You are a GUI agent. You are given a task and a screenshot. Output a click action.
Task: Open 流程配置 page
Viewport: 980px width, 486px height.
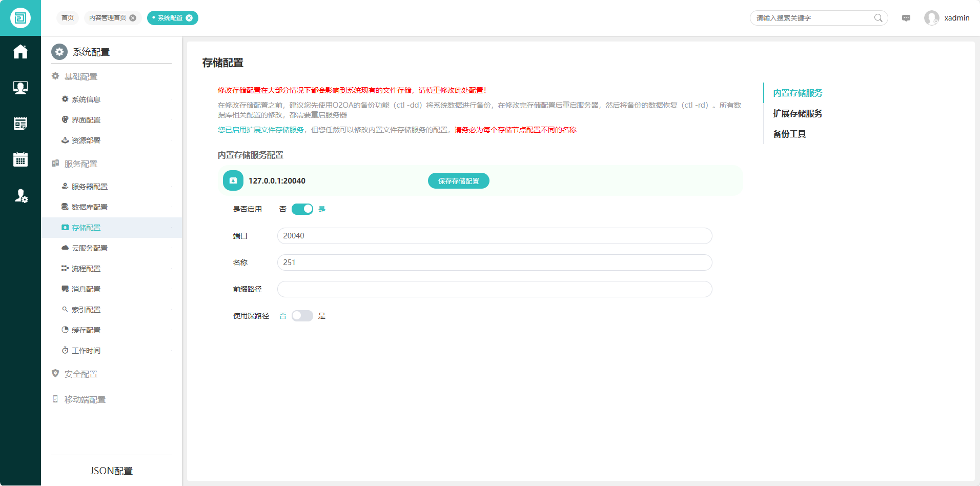pyautogui.click(x=111, y=269)
